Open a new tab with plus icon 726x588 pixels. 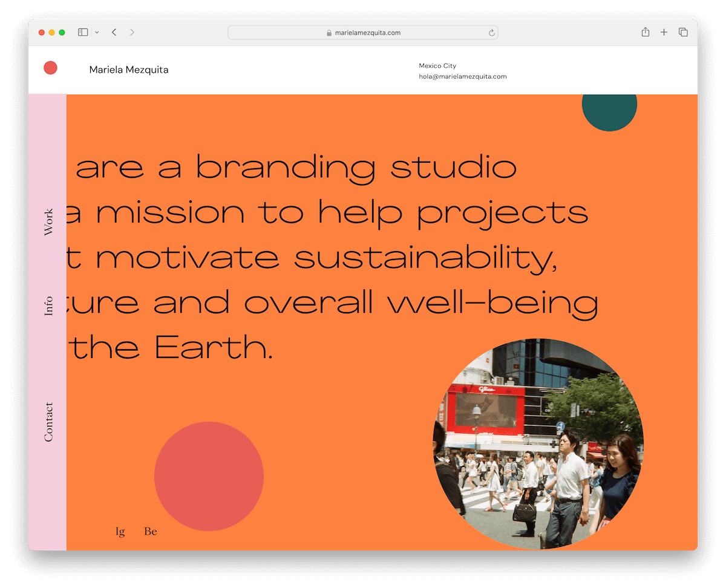click(x=664, y=33)
